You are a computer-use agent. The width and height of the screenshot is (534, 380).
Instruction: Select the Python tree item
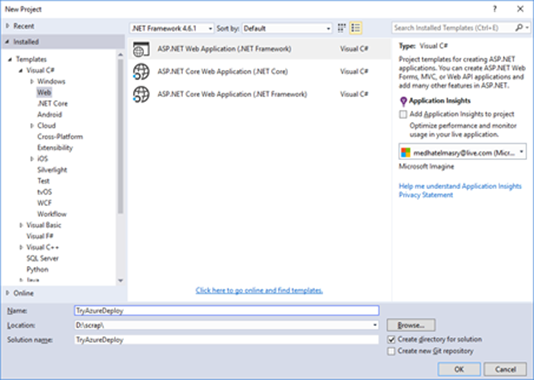(x=37, y=269)
